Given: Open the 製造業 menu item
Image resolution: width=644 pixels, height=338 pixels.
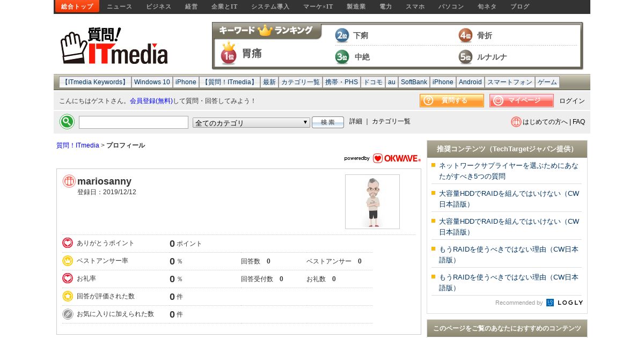Looking at the screenshot, I should coord(356,6).
